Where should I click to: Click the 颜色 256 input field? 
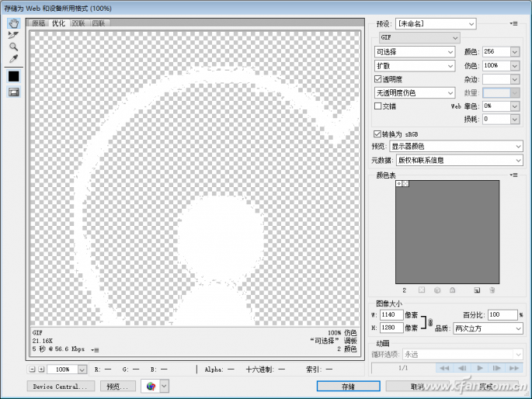click(496, 52)
